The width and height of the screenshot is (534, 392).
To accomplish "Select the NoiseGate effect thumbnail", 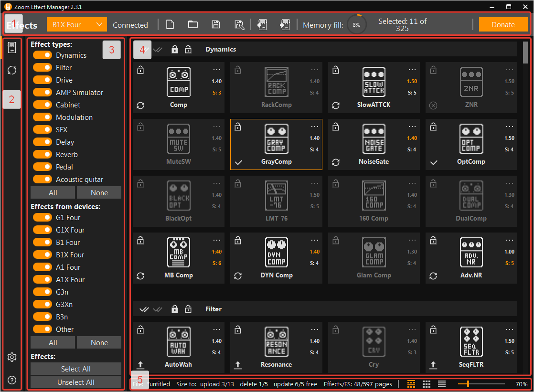I will (x=374, y=138).
